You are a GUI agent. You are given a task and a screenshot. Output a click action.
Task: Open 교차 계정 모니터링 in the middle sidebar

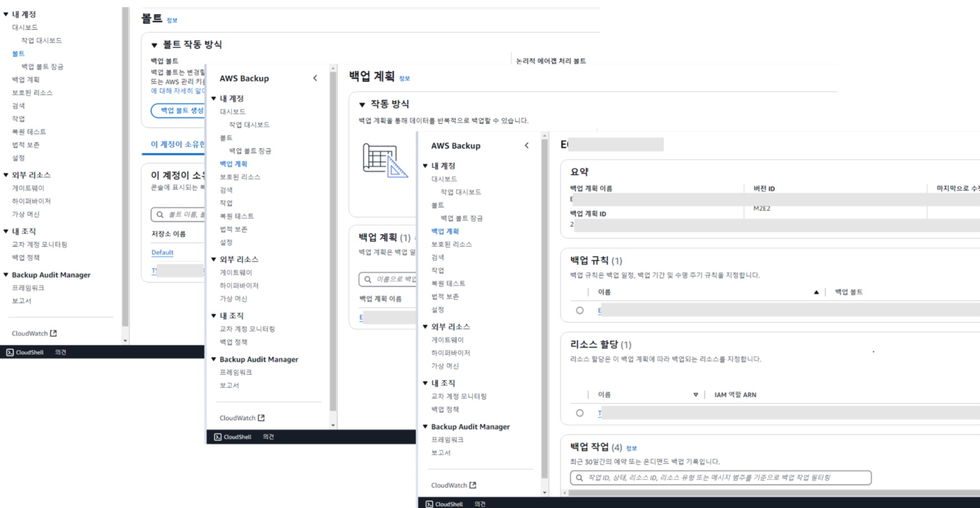247,329
